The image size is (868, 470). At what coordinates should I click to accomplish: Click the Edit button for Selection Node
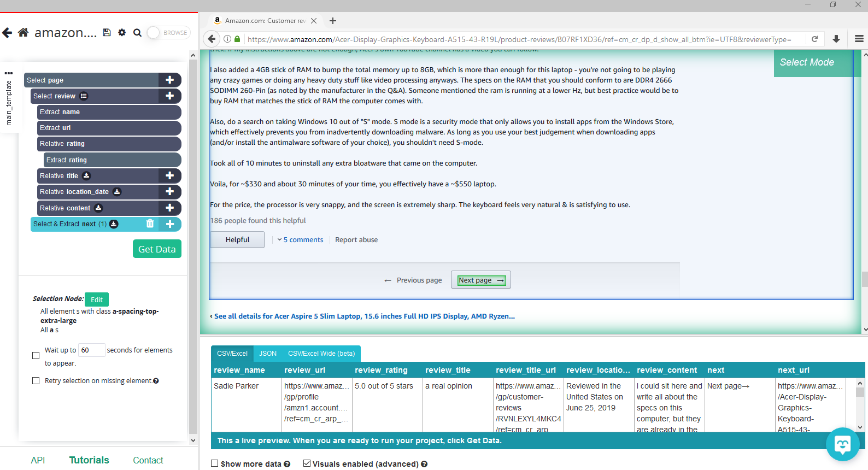(97, 299)
